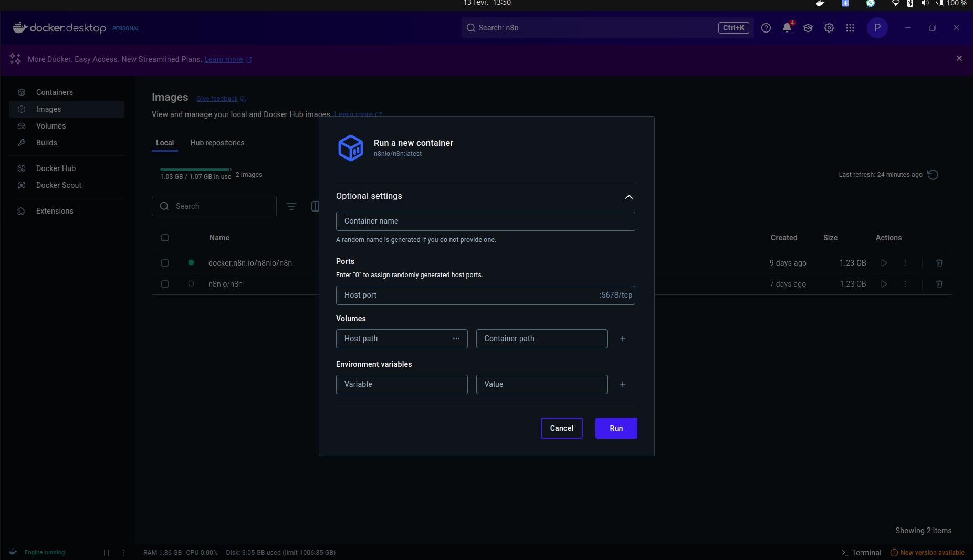Open Docker Hub from the sidebar

[x=55, y=168]
